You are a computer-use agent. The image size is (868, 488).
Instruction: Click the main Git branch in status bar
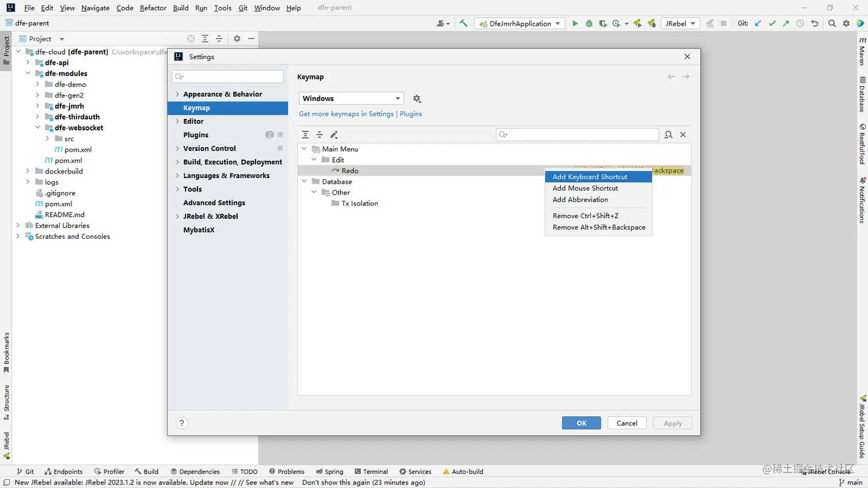coord(851,482)
